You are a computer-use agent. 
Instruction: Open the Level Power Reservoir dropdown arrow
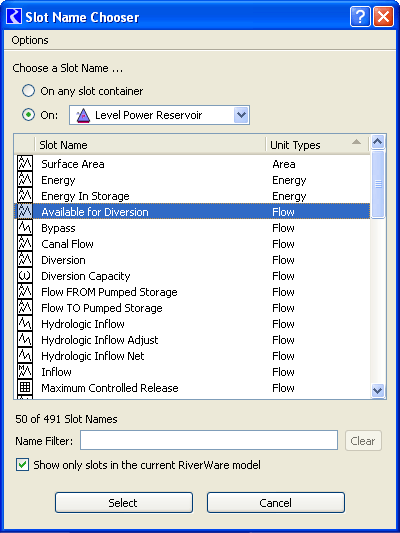(x=241, y=115)
